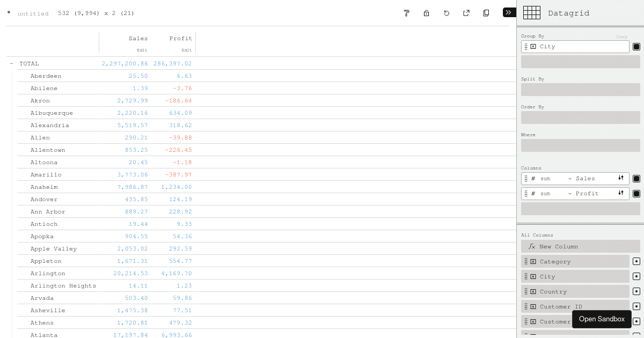Click the leftmost theme styling icon in the toolbar

(x=406, y=13)
